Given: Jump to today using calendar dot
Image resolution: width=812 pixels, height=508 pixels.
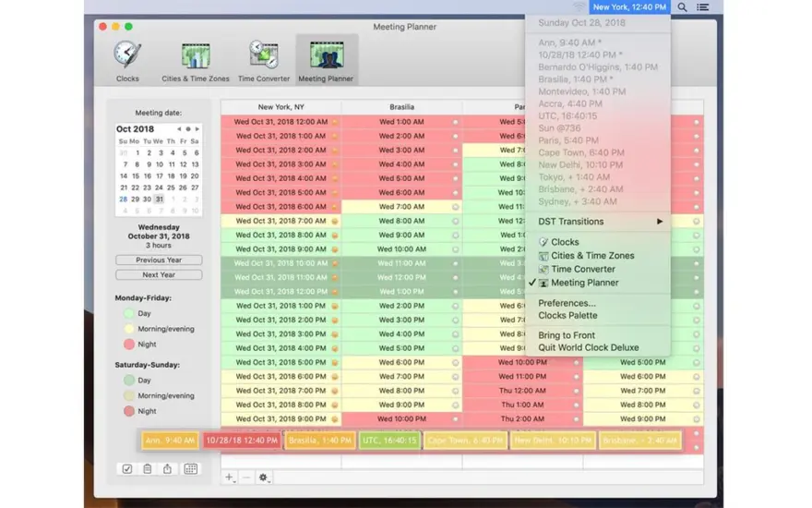Looking at the screenshot, I should coord(188,129).
